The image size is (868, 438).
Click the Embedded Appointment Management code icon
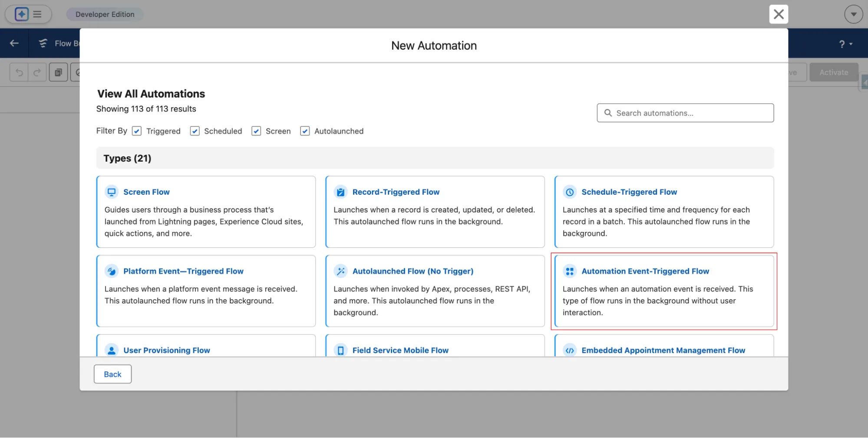[570, 350]
